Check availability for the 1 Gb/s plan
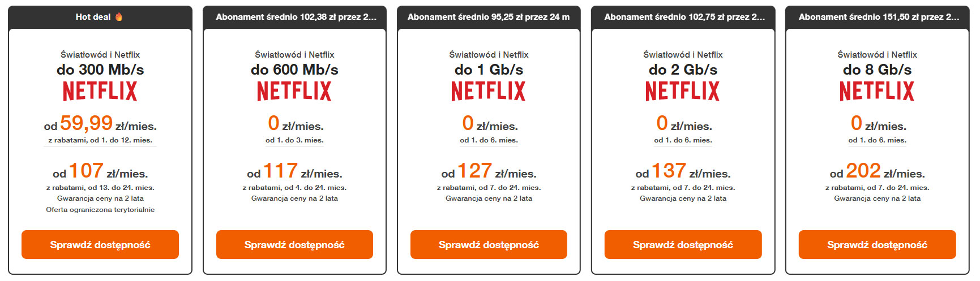Image resolution: width=980 pixels, height=281 pixels. point(489,245)
